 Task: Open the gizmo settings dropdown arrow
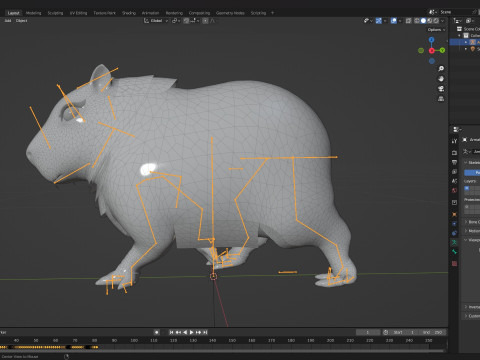pos(385,21)
